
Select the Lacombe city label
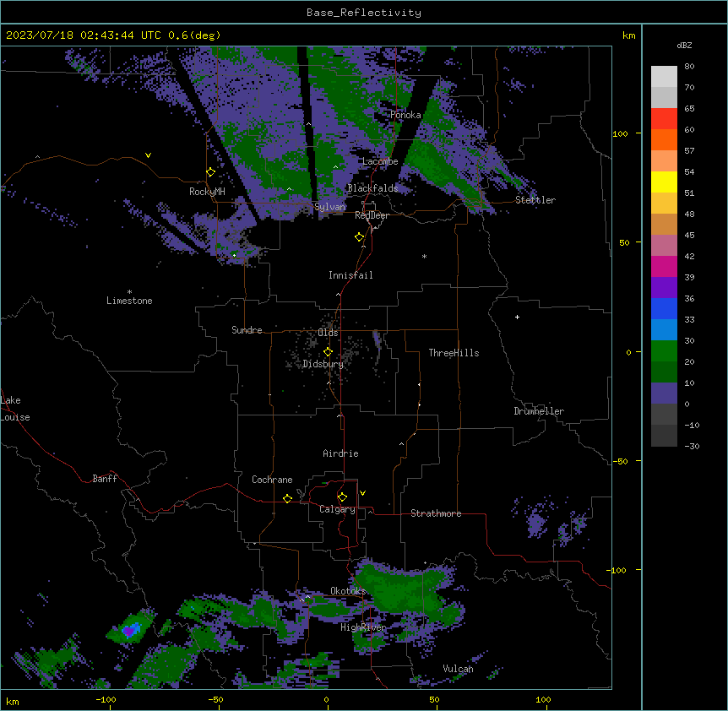click(380, 161)
